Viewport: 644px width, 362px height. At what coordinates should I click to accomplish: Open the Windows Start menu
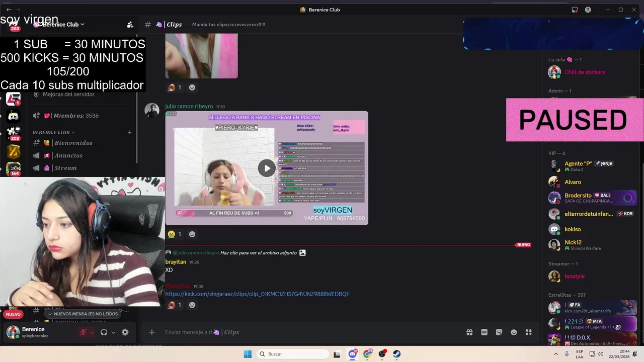pos(248,354)
